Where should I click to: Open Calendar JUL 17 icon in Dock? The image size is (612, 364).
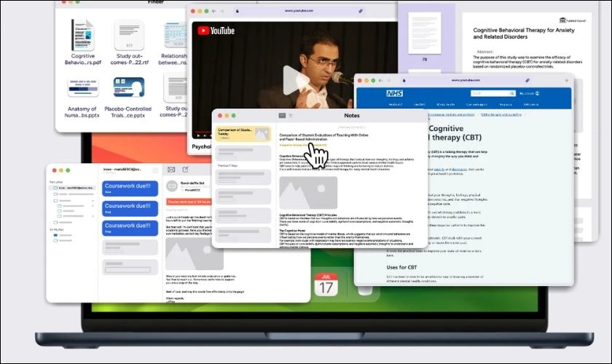[326, 284]
